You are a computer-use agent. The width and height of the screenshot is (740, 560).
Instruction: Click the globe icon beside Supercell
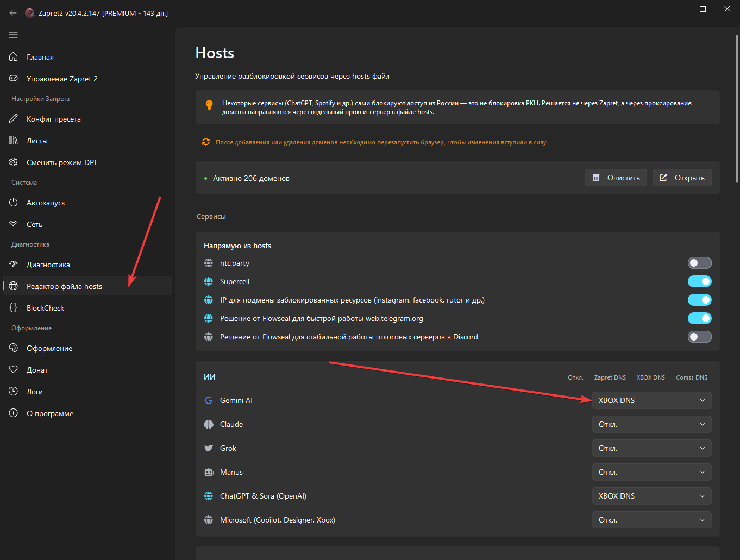tap(209, 281)
